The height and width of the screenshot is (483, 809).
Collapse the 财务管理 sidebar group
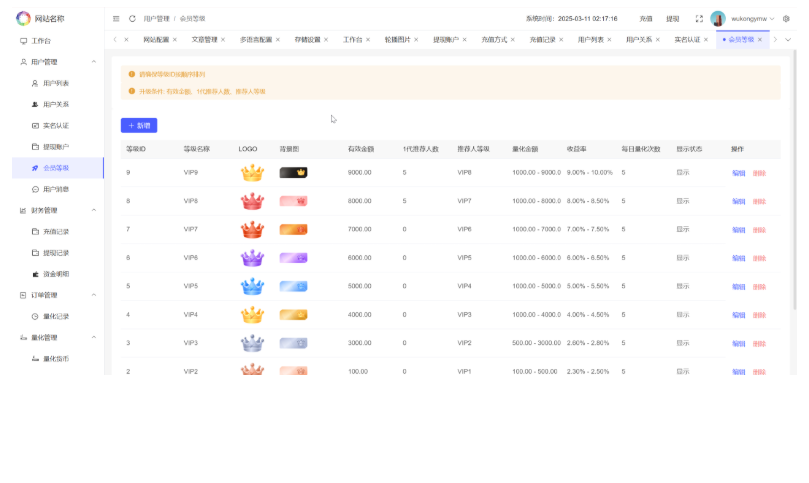pyautogui.click(x=94, y=210)
